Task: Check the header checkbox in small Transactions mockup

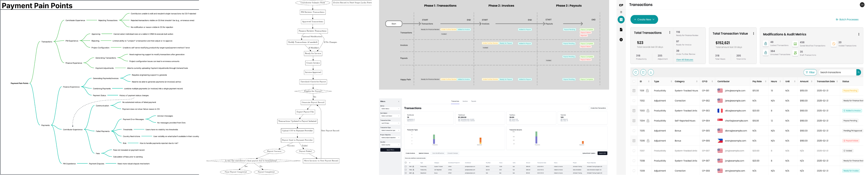Action: click(x=406, y=163)
